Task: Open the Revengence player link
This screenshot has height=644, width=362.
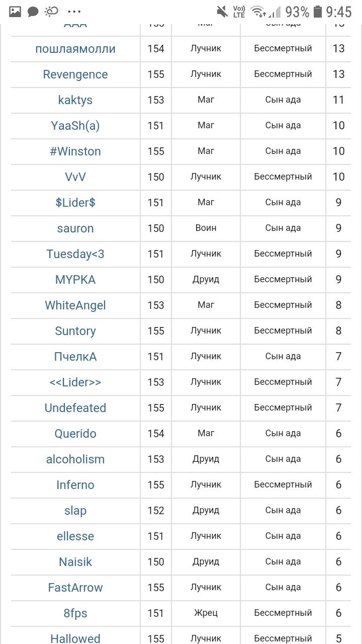Action: tap(75, 74)
